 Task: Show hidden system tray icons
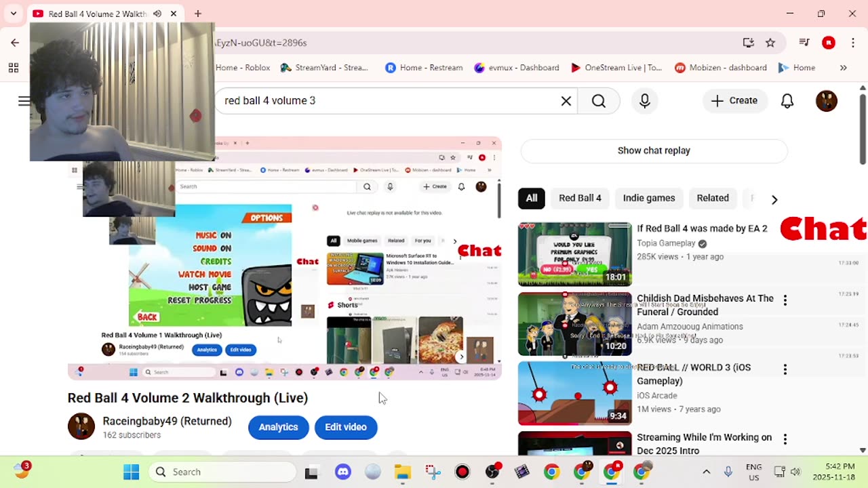pyautogui.click(x=706, y=472)
